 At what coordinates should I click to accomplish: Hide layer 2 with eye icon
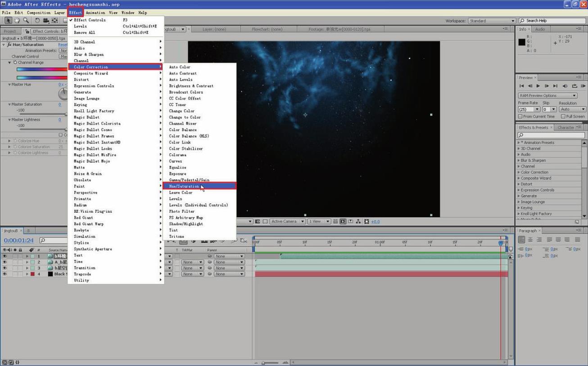click(5, 262)
